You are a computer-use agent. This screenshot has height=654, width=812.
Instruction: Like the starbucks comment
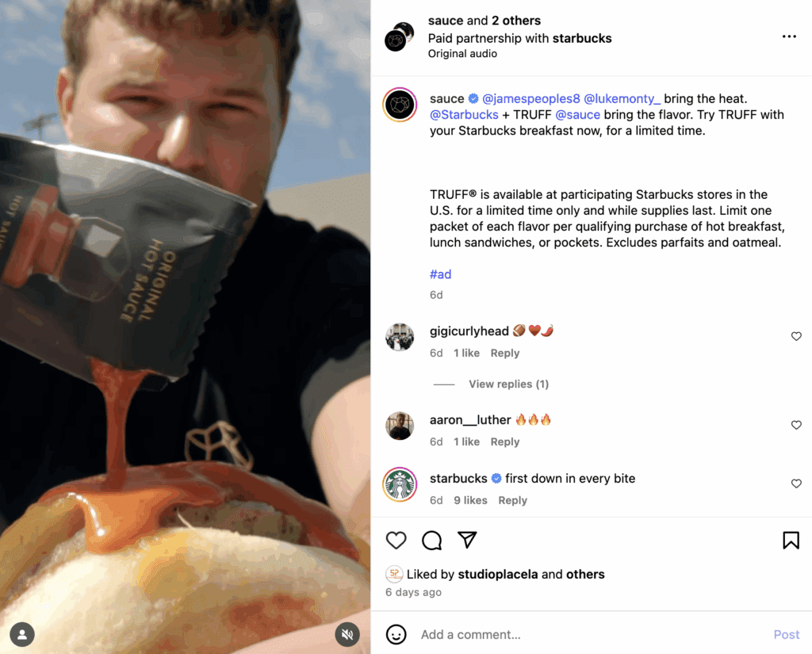coord(796,484)
